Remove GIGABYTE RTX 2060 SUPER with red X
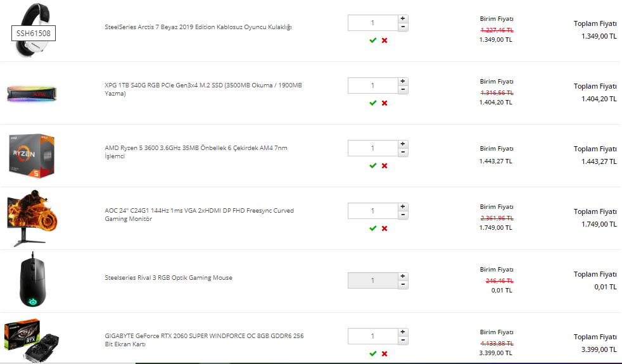This screenshot has height=364, width=622. [x=384, y=354]
